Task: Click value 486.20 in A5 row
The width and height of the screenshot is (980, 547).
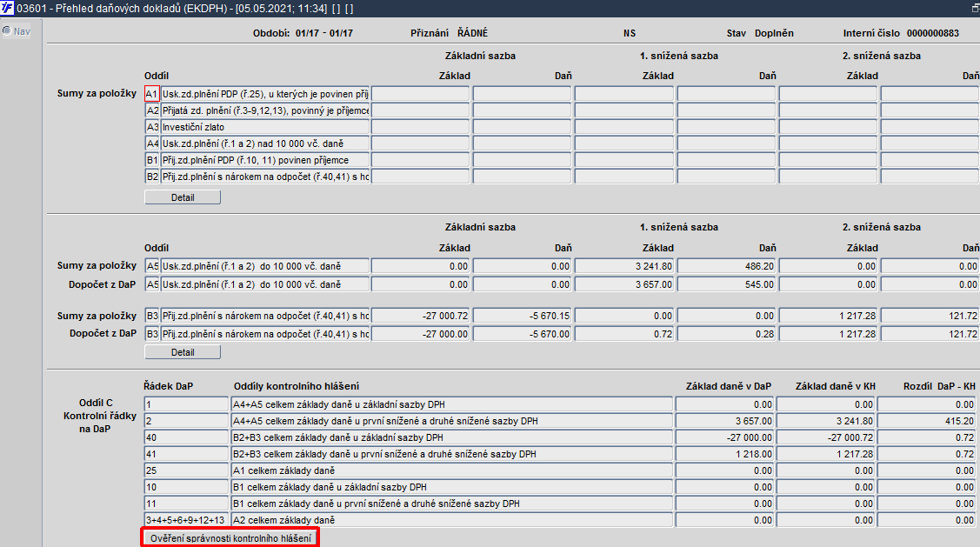Action: pyautogui.click(x=726, y=266)
